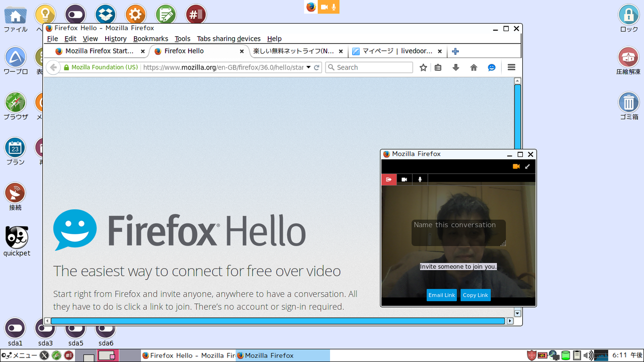Click the orange camera indicator in Hello window header

516,166
